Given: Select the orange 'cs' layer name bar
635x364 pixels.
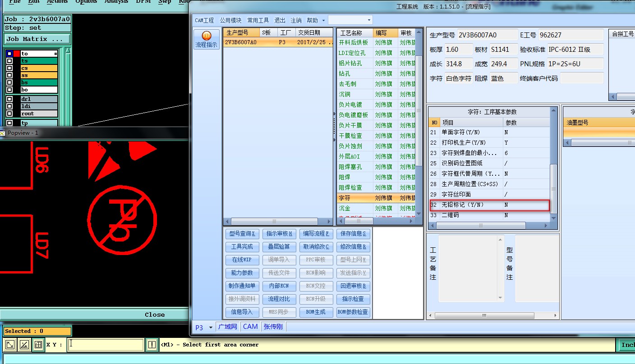Looking at the screenshot, I should (x=39, y=68).
